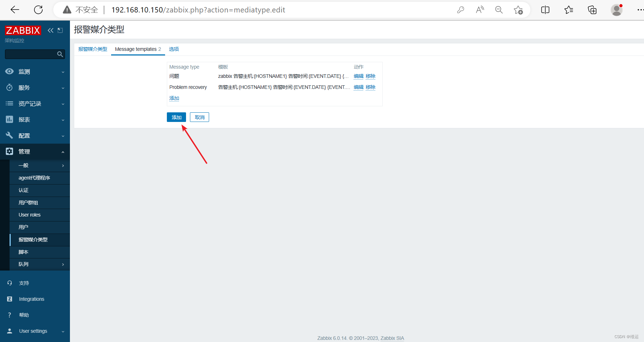Click the 报表 chart icon
The width and height of the screenshot is (644, 342).
(x=10, y=119)
